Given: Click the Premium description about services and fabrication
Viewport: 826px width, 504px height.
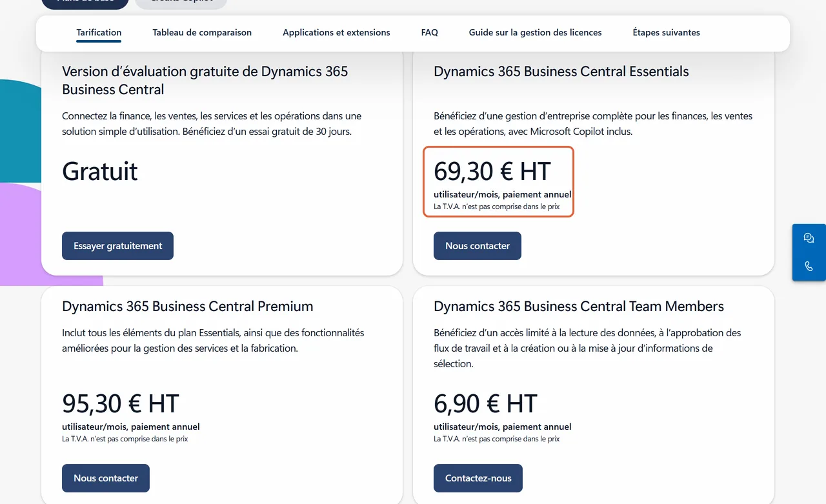Looking at the screenshot, I should [x=213, y=341].
